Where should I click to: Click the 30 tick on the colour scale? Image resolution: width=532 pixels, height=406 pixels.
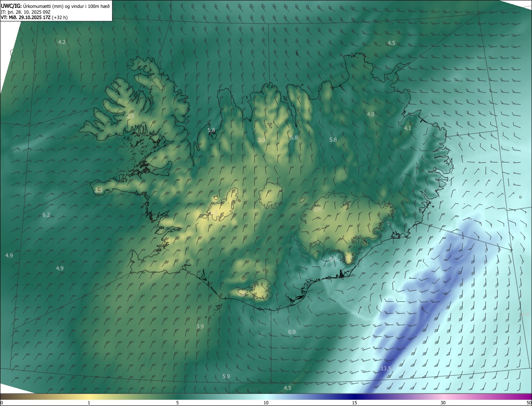coord(443,403)
